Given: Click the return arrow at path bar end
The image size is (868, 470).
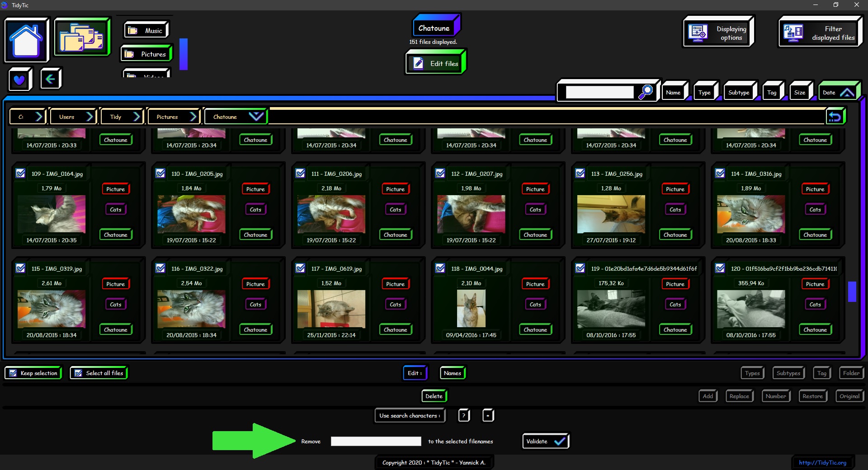Looking at the screenshot, I should coord(835,117).
